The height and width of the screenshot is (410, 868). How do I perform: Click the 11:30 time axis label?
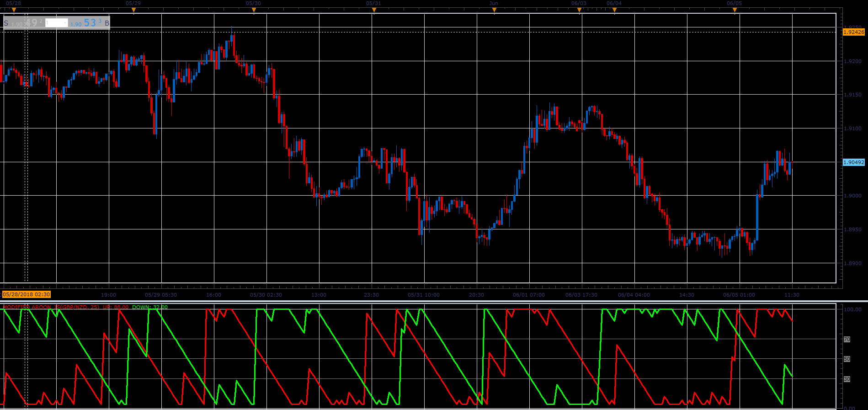click(792, 295)
